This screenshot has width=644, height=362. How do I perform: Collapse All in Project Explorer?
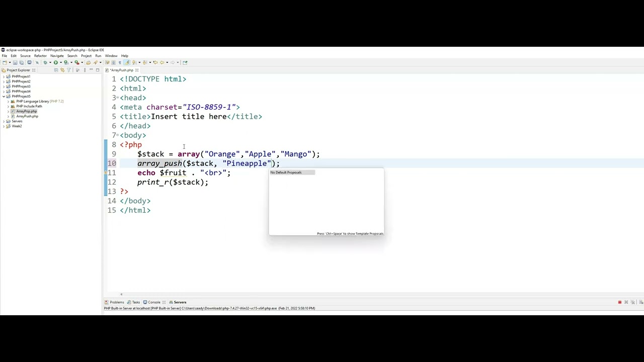point(56,70)
